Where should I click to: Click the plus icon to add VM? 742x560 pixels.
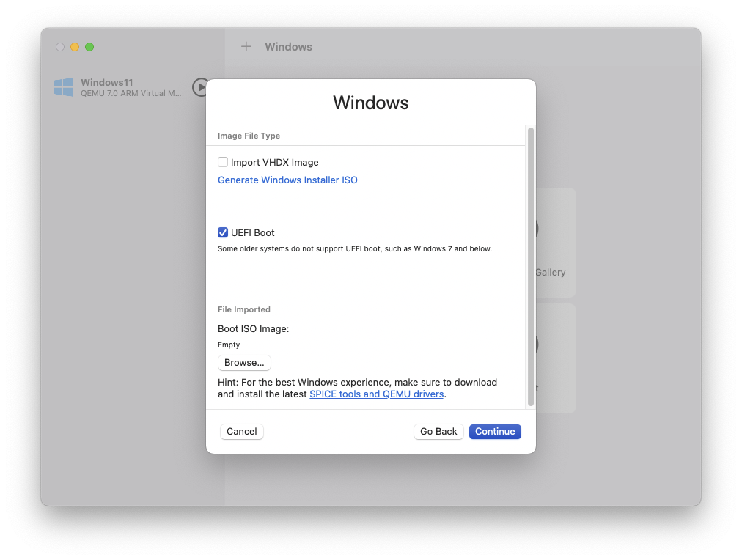tap(246, 46)
